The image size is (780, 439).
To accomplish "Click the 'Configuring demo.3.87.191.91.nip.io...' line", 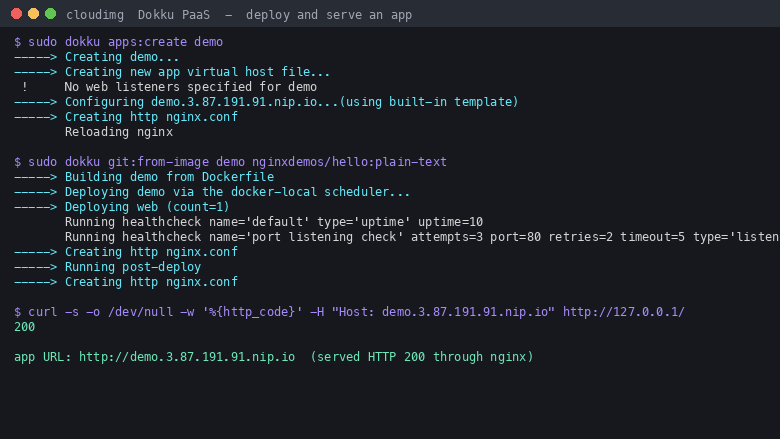I will point(266,102).
